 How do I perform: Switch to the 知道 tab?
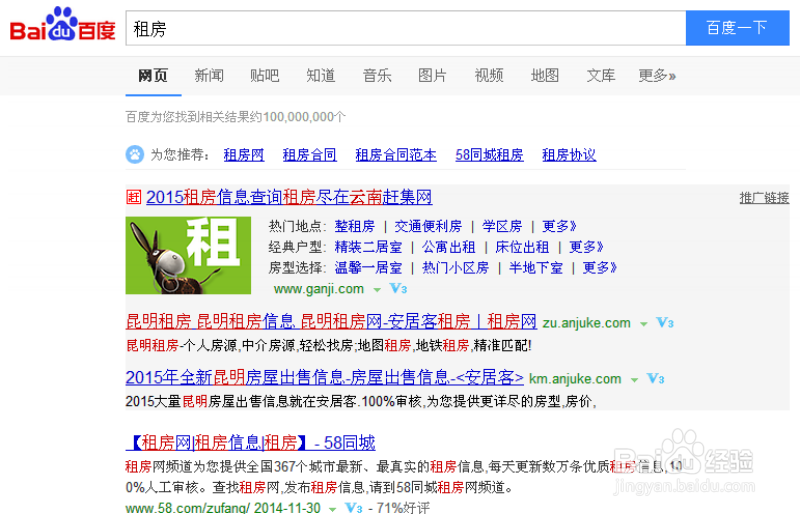(x=321, y=76)
